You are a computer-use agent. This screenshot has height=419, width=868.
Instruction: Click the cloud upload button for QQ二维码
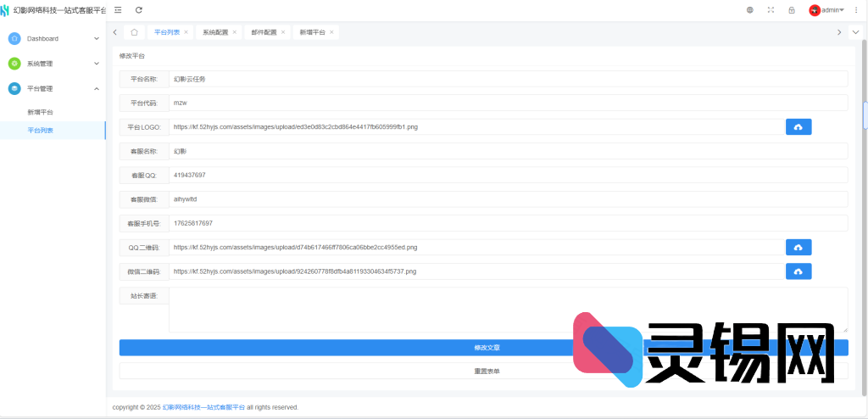[x=798, y=247]
